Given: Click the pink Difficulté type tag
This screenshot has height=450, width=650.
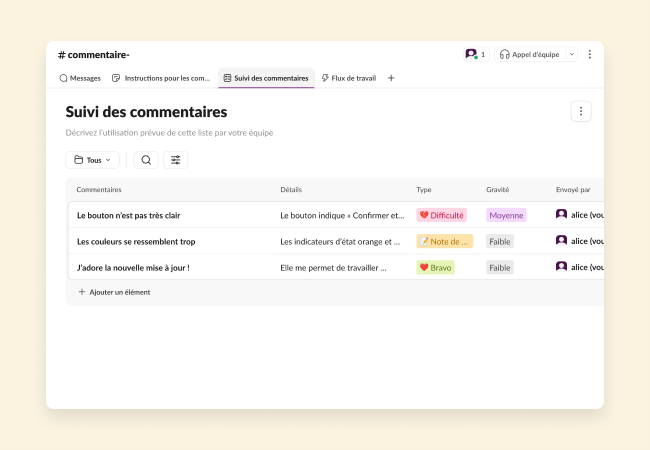Looking at the screenshot, I should pyautogui.click(x=441, y=215).
